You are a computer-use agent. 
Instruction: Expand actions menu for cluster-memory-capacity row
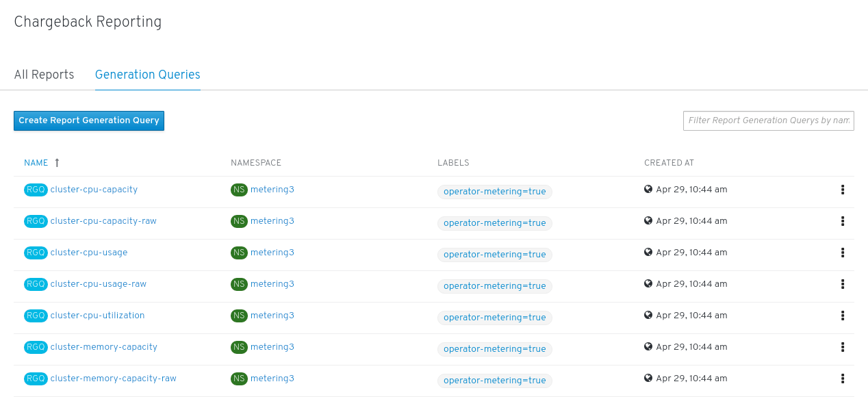point(842,347)
